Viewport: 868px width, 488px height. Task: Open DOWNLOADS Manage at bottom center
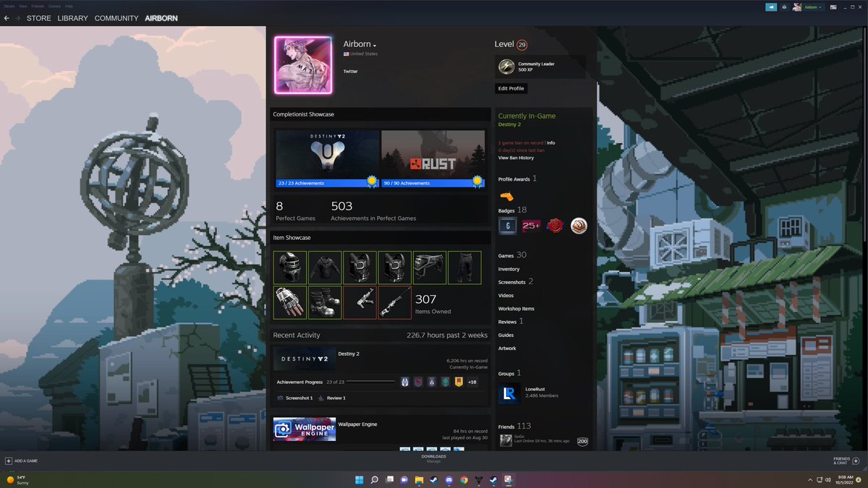(x=434, y=458)
